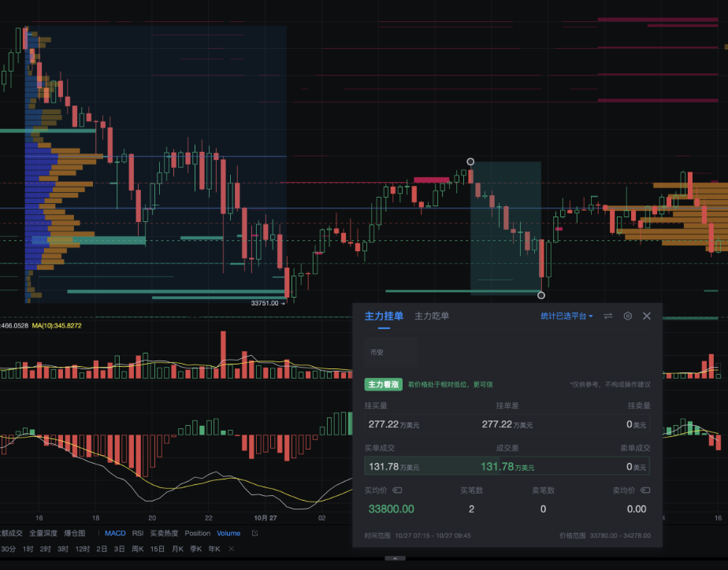The height and width of the screenshot is (570, 728).
Task: Toggle the Volume indicator
Action: click(228, 533)
